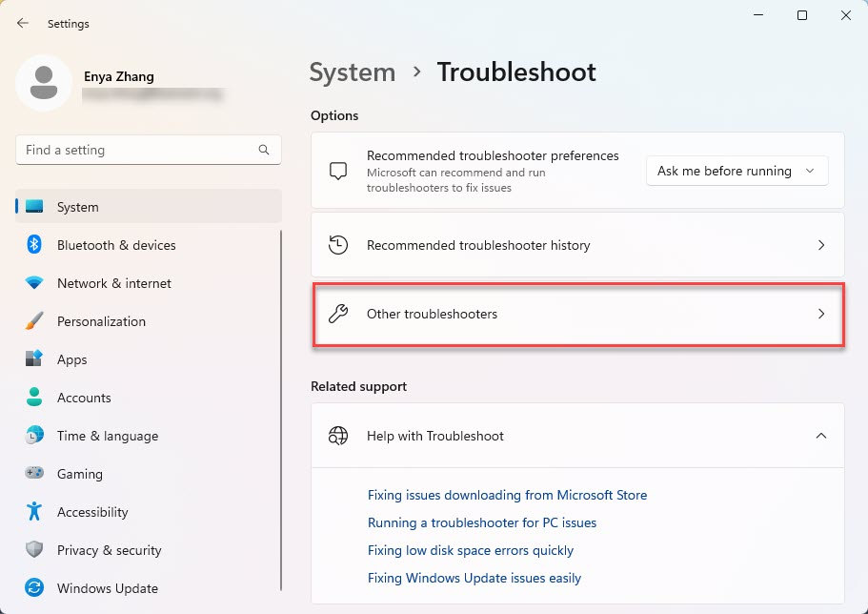Image resolution: width=868 pixels, height=614 pixels.
Task: Click the Find a setting search box
Action: [138, 150]
